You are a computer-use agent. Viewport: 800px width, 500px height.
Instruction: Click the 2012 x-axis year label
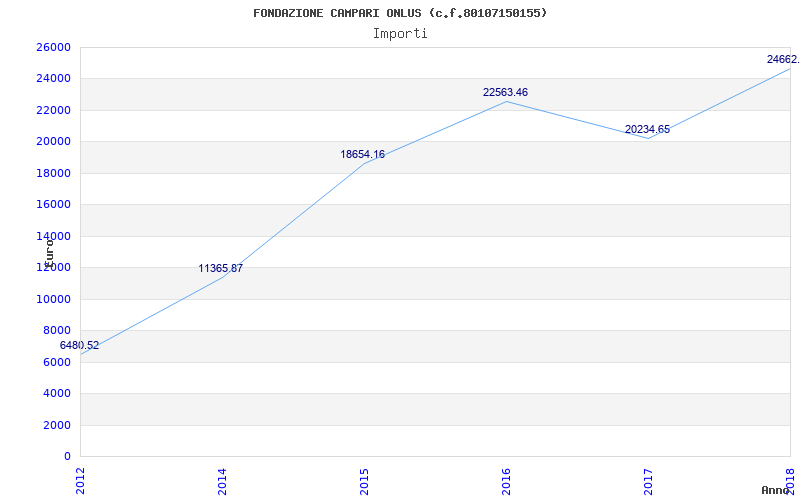click(x=80, y=480)
